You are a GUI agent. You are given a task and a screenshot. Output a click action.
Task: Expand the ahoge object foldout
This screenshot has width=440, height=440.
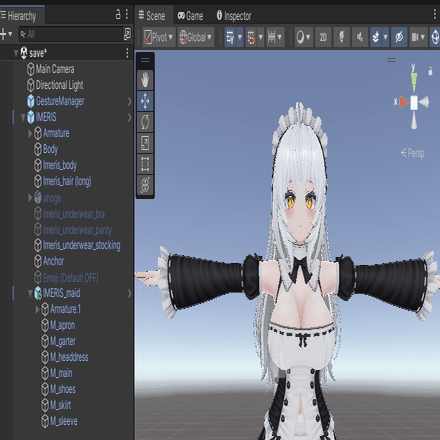[30, 198]
